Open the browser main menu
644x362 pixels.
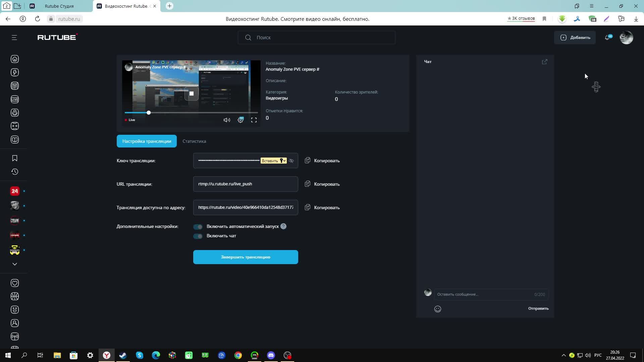point(592,6)
